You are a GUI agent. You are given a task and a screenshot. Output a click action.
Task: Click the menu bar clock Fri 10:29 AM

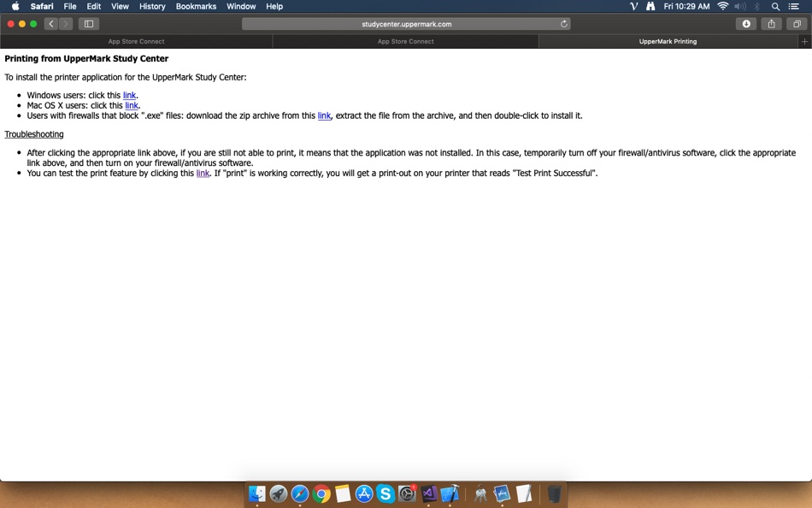click(x=686, y=6)
